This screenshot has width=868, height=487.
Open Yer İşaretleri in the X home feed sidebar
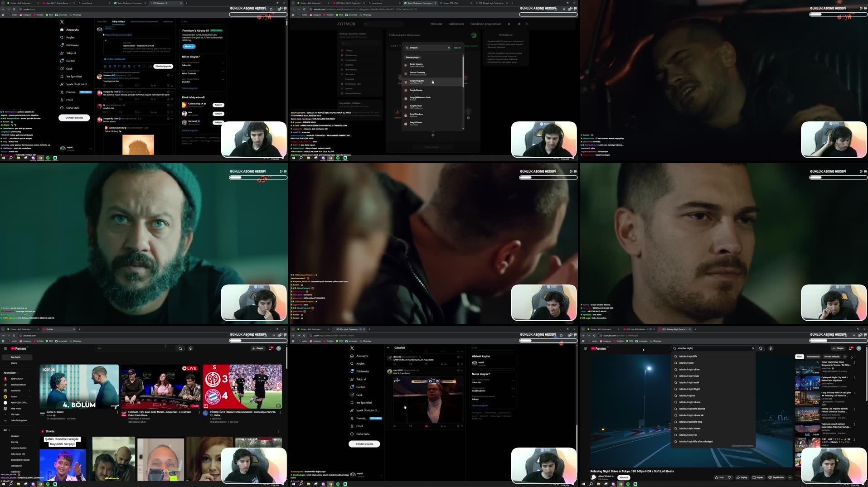[x=71, y=77]
